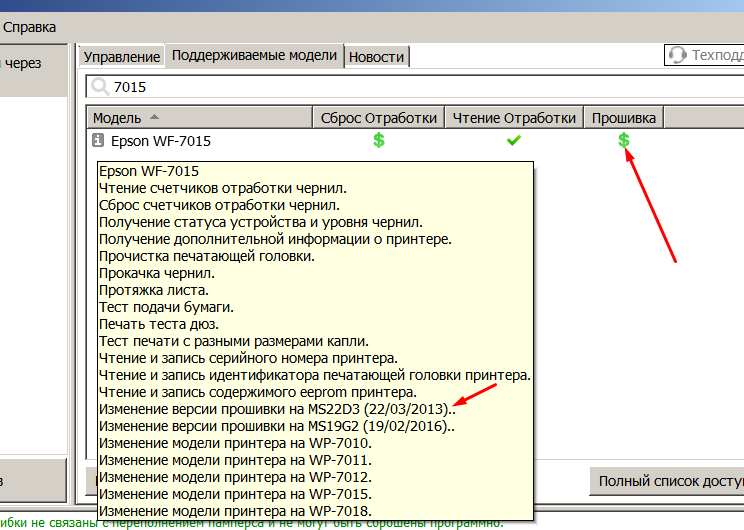Click the magnifier icon in search box

[x=100, y=86]
